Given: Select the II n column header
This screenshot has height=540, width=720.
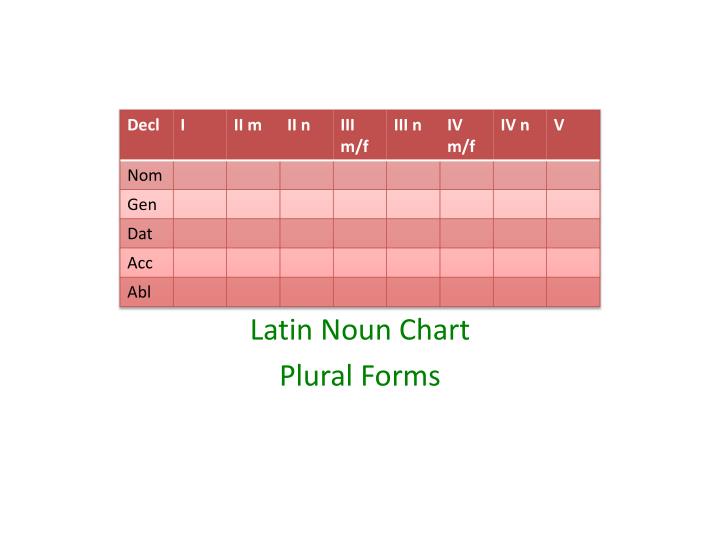Looking at the screenshot, I should click(306, 135).
